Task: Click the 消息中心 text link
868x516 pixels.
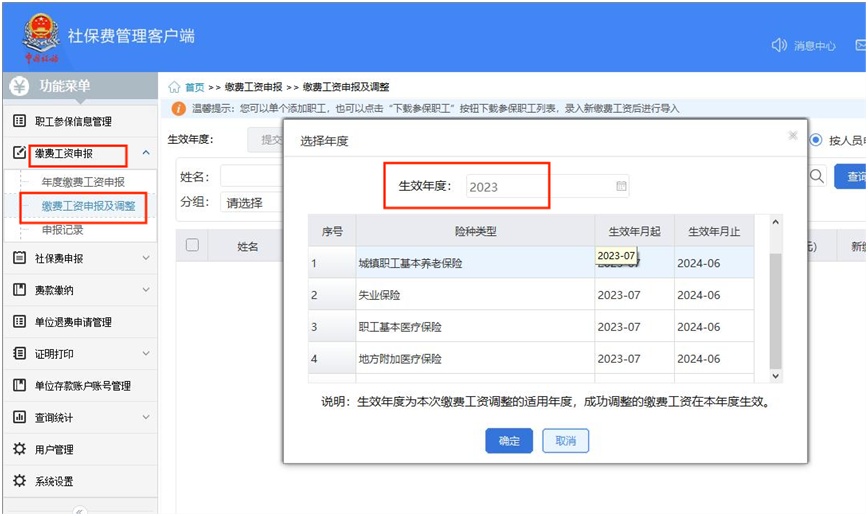Action: (814, 46)
